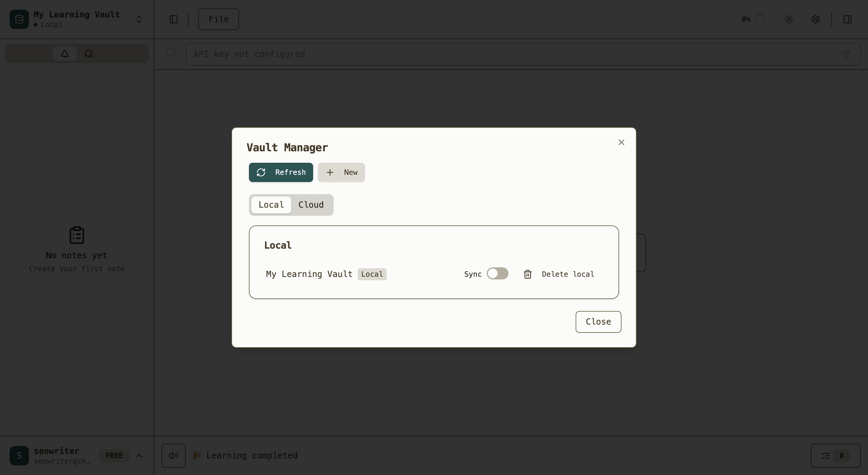868x475 pixels.
Task: Open settings via the gear icon
Action: click(x=815, y=19)
